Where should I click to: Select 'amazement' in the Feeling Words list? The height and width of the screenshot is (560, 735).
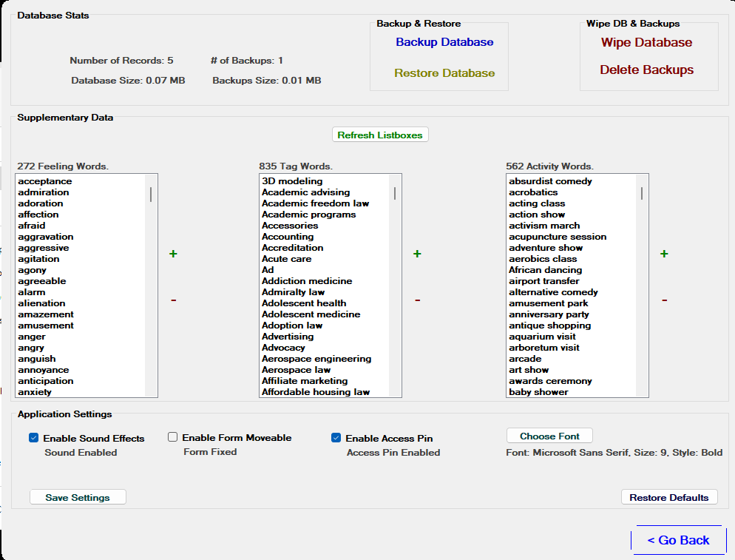(x=81, y=314)
